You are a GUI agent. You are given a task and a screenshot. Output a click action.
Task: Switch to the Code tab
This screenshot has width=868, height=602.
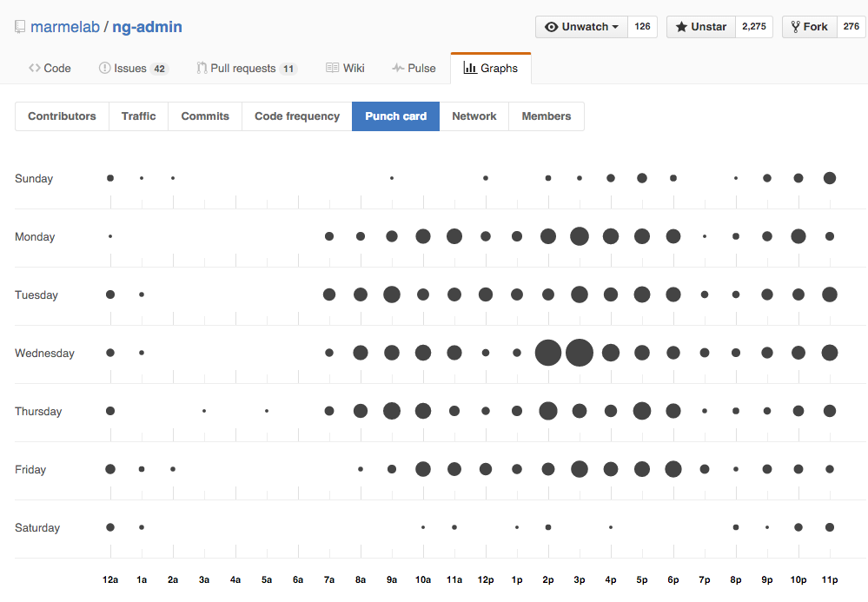tap(50, 68)
